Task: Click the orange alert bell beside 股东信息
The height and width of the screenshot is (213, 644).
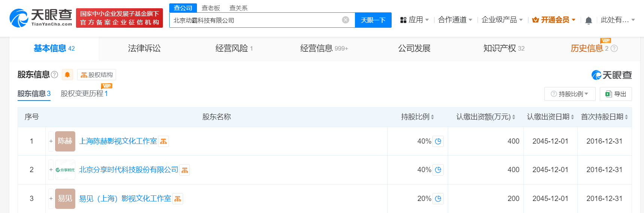Action: 67,75
